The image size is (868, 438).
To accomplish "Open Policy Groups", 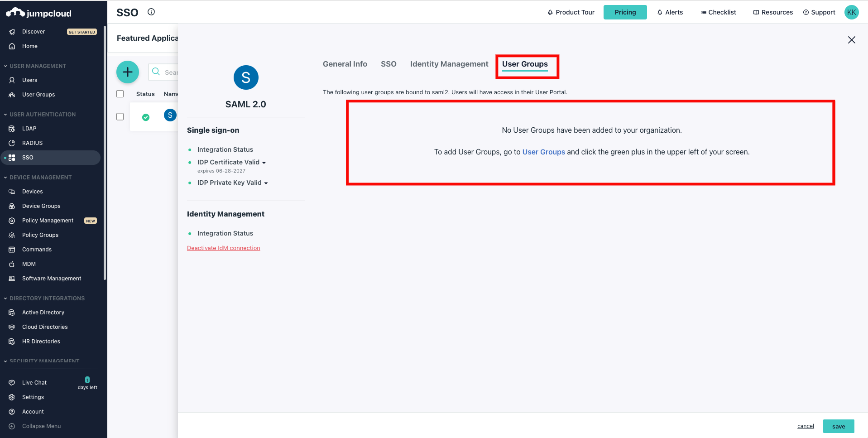I will (x=40, y=235).
